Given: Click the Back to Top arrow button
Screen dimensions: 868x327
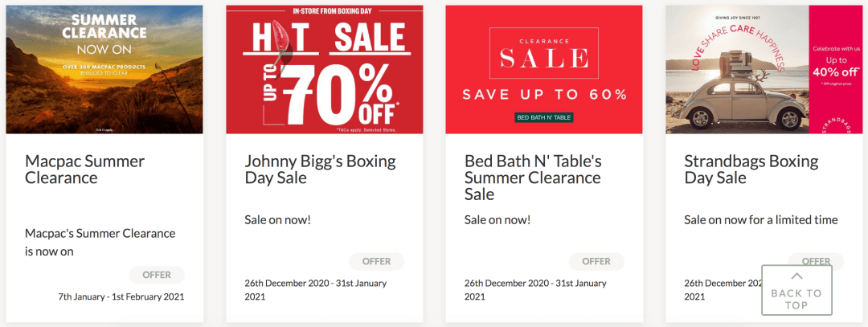Looking at the screenshot, I should click(x=796, y=290).
